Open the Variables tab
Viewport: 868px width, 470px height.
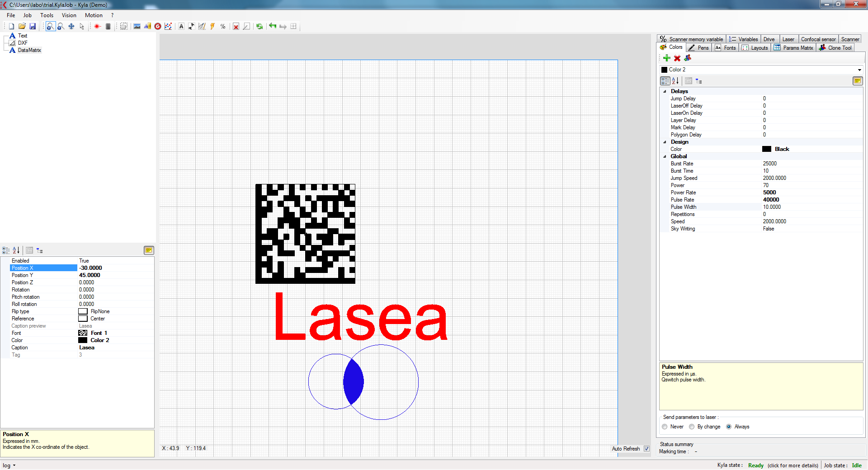pos(743,39)
